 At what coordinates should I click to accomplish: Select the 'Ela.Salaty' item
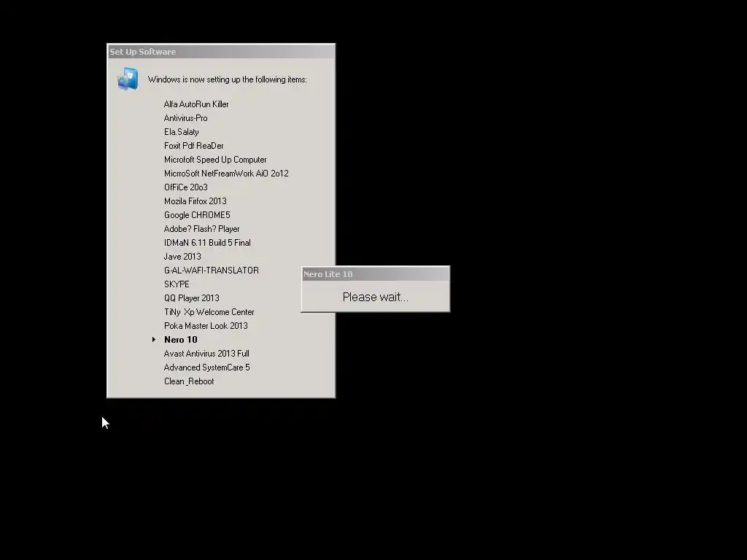pos(182,132)
